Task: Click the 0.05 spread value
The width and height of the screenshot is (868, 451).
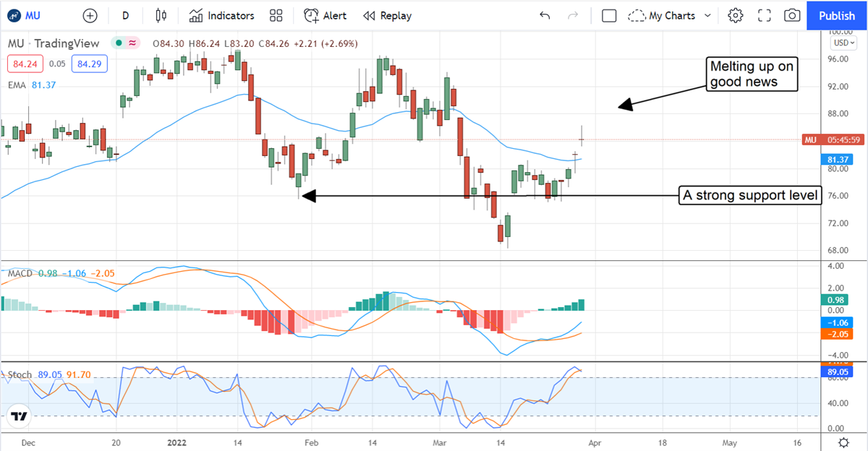Action: click(x=59, y=64)
